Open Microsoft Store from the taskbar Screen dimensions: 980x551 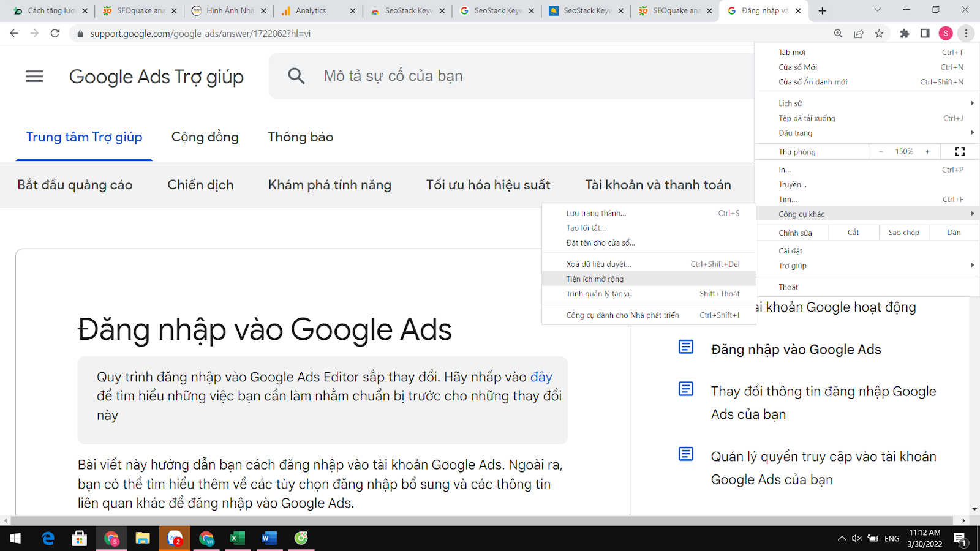[x=79, y=538]
